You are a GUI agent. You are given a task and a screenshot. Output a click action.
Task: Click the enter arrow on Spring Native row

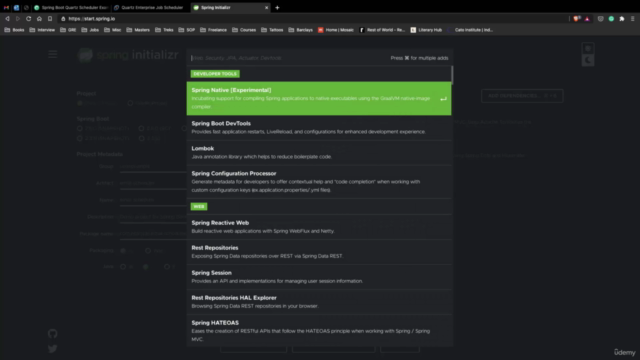443,99
